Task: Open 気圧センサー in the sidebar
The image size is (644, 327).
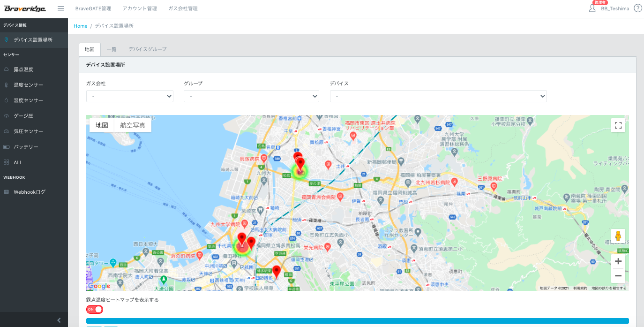Action: (34, 131)
